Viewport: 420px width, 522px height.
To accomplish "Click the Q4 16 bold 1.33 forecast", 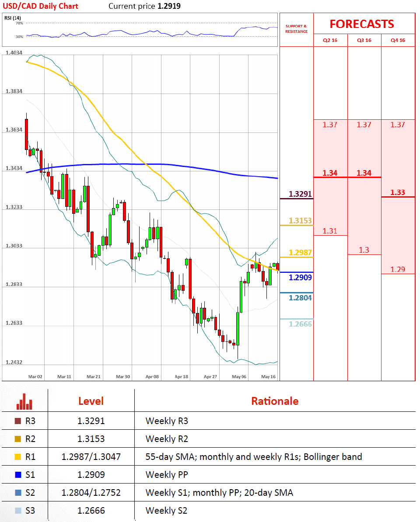I will point(398,192).
